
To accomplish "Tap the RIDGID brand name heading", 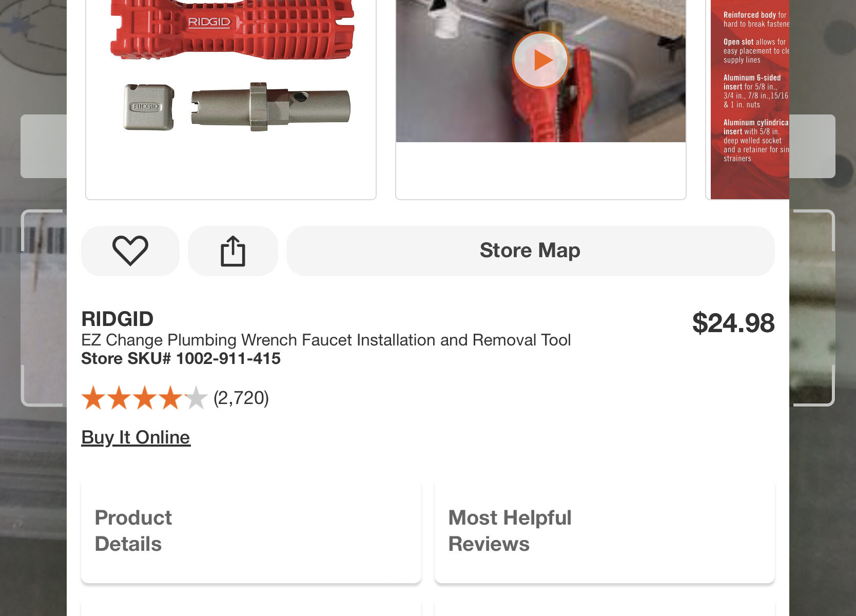I will coord(118,319).
